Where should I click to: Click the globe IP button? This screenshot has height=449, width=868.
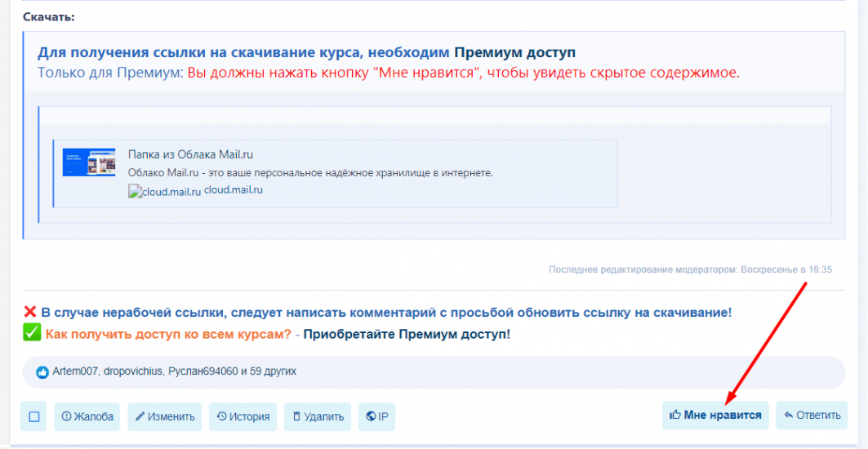click(376, 416)
